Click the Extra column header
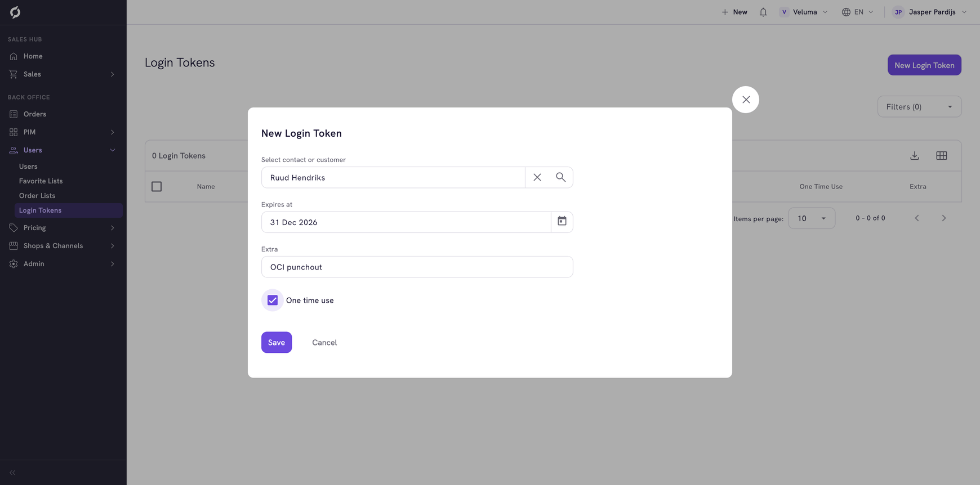The image size is (980, 485). tap(917, 187)
